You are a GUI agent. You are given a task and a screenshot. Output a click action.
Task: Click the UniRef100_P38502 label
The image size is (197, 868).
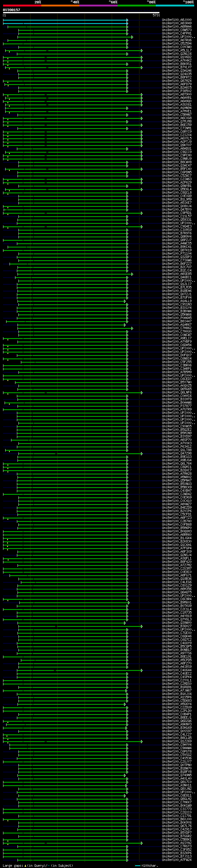coord(177,91)
